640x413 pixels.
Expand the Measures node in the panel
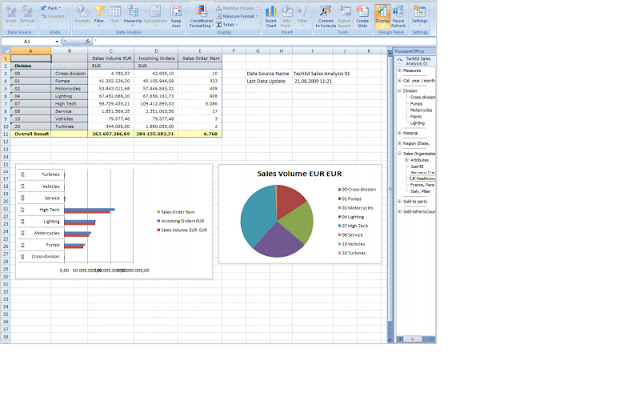(x=400, y=71)
